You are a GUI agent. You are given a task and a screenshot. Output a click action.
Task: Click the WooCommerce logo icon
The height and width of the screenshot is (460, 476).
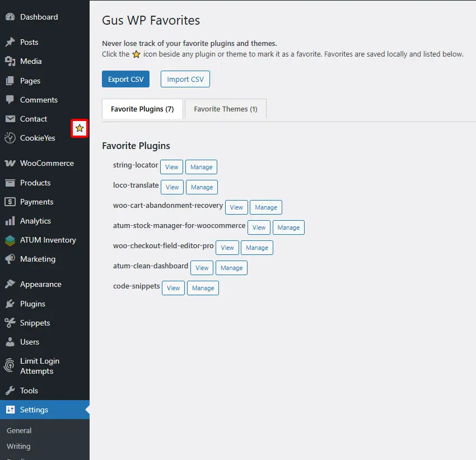click(10, 164)
